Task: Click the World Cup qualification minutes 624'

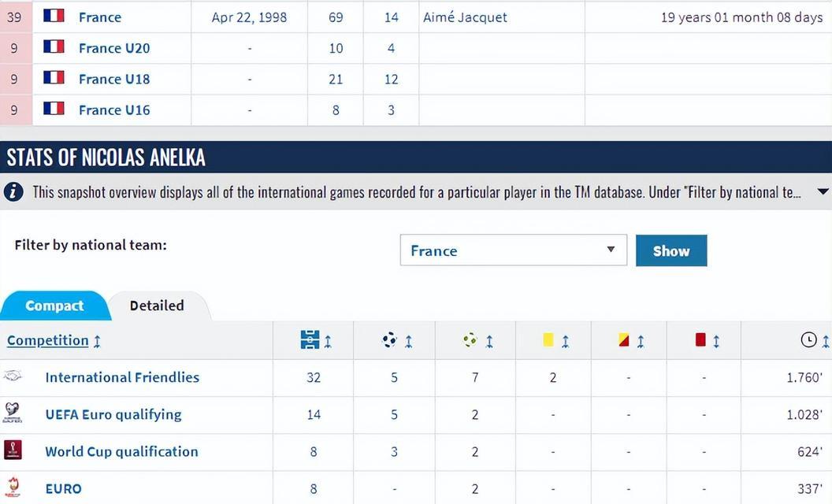Action: tap(810, 451)
